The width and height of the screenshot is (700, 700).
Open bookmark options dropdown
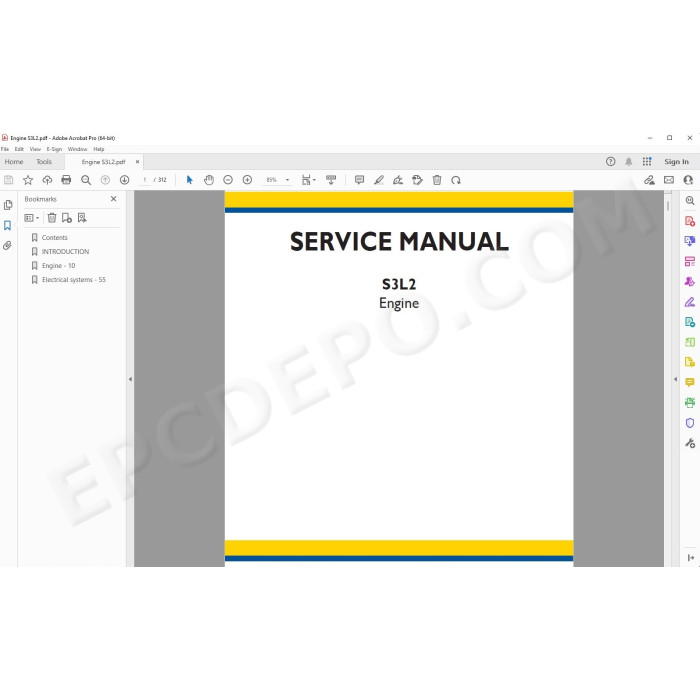(x=31, y=218)
